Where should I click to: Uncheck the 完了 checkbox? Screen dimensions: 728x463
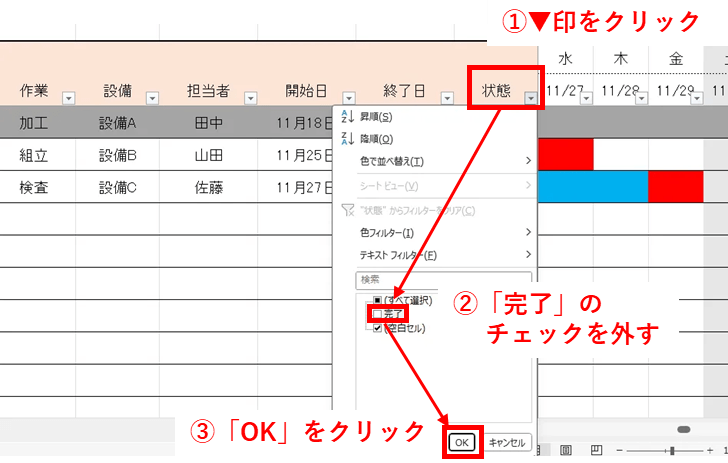tap(377, 314)
